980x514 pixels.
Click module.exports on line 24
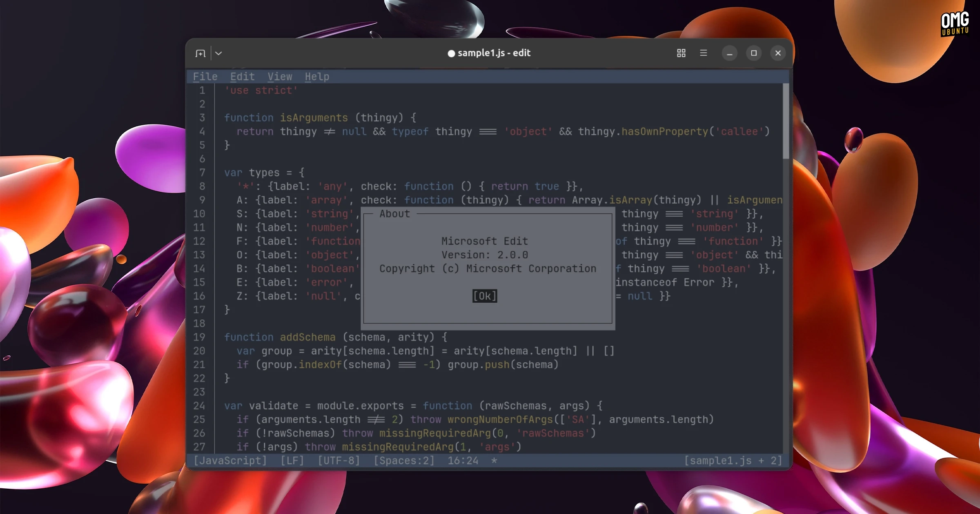click(360, 406)
